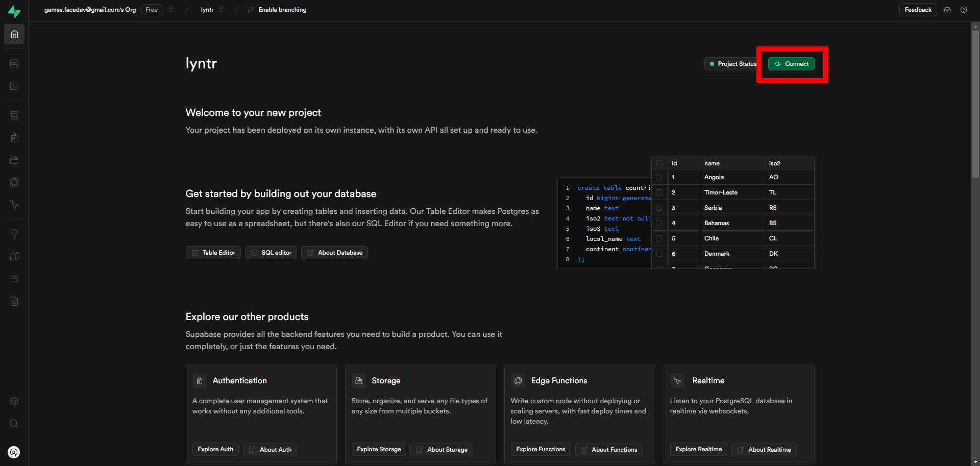
Task: Expand the lyntr project switcher chevron
Action: click(x=221, y=10)
